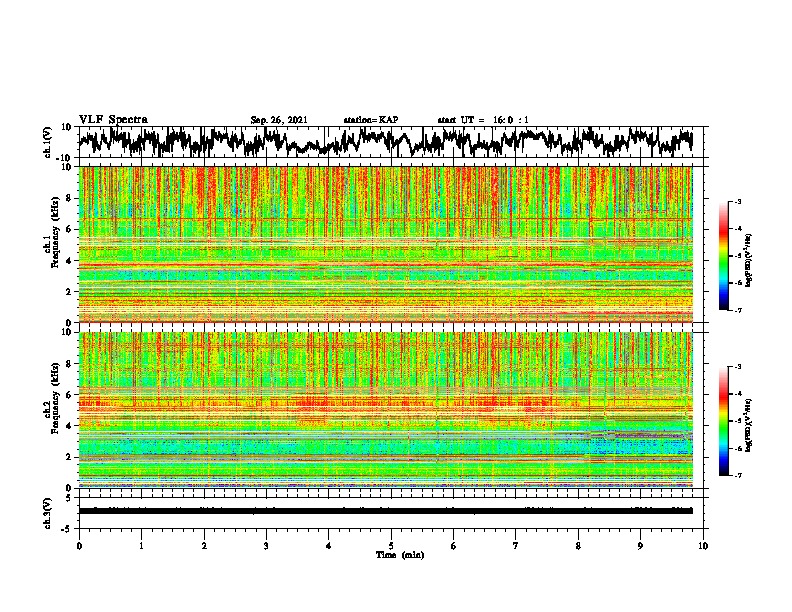Click the '-7' value on ch.2 colorbar
This screenshot has width=792, height=612.
click(x=738, y=475)
